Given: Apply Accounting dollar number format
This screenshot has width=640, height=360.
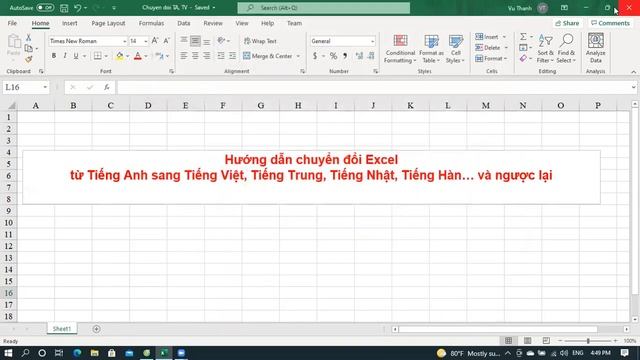Looking at the screenshot, I should pyautogui.click(x=315, y=56).
